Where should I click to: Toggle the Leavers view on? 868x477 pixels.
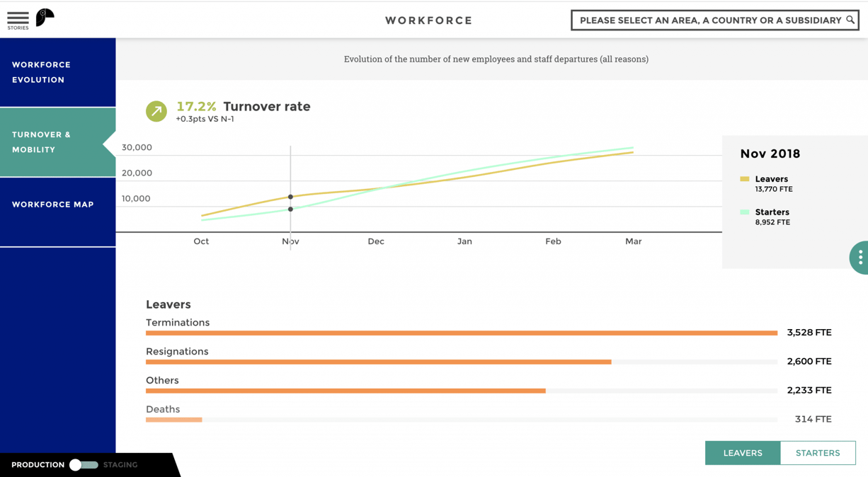742,453
